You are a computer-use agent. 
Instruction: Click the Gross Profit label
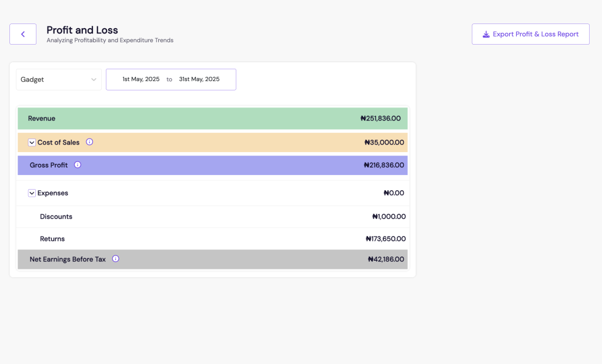coord(49,166)
